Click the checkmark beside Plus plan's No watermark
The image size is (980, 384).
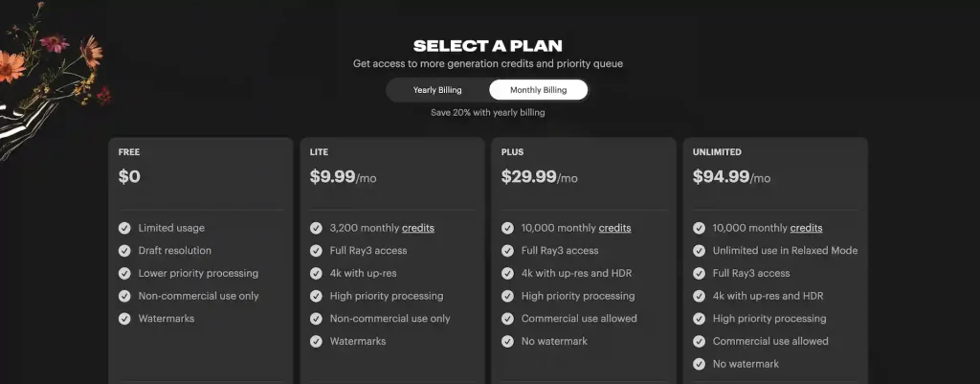(x=507, y=341)
